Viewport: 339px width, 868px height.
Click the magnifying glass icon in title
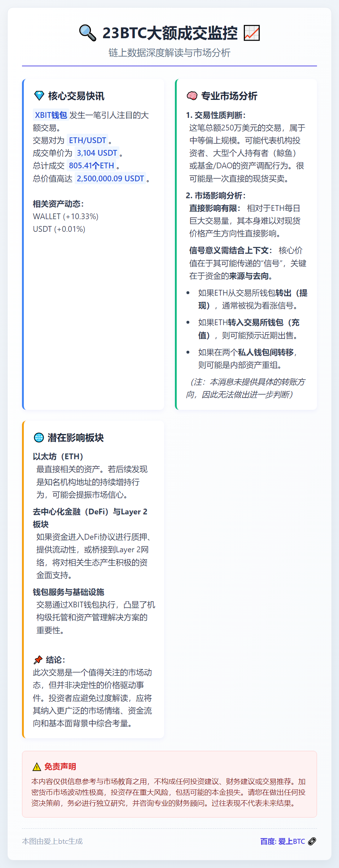pyautogui.click(x=88, y=33)
